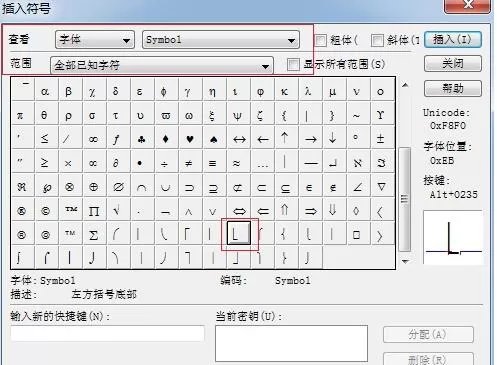Choose the copyright symbol in the arrows row
Image resolution: width=497 pixels, height=365 pixels.
coord(47,210)
